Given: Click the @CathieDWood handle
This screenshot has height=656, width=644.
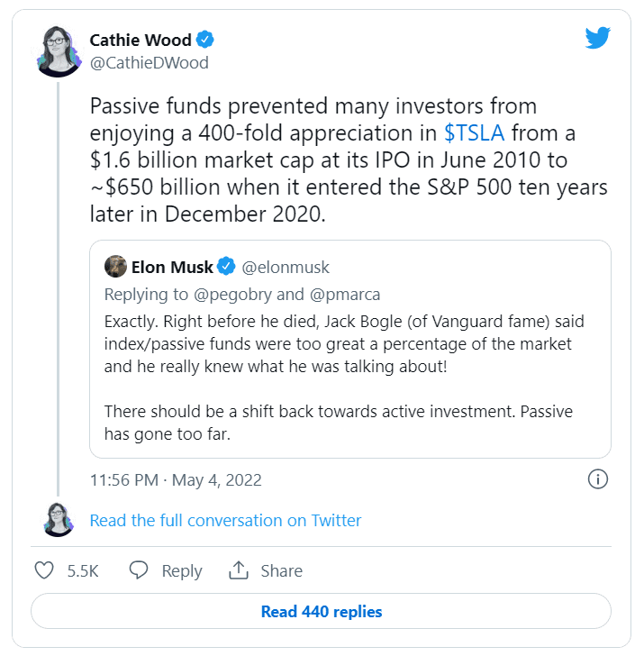Looking at the screenshot, I should point(149,63).
